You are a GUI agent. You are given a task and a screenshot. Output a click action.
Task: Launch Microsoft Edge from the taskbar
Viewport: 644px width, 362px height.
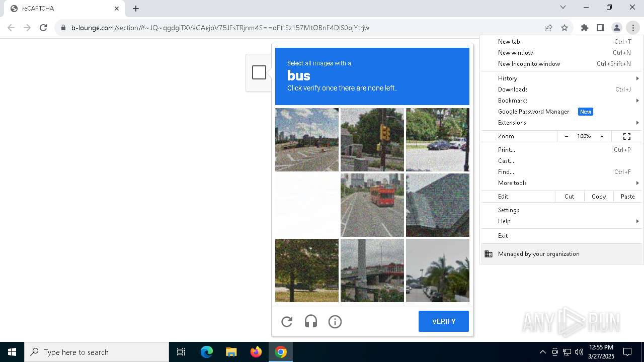[207, 352]
